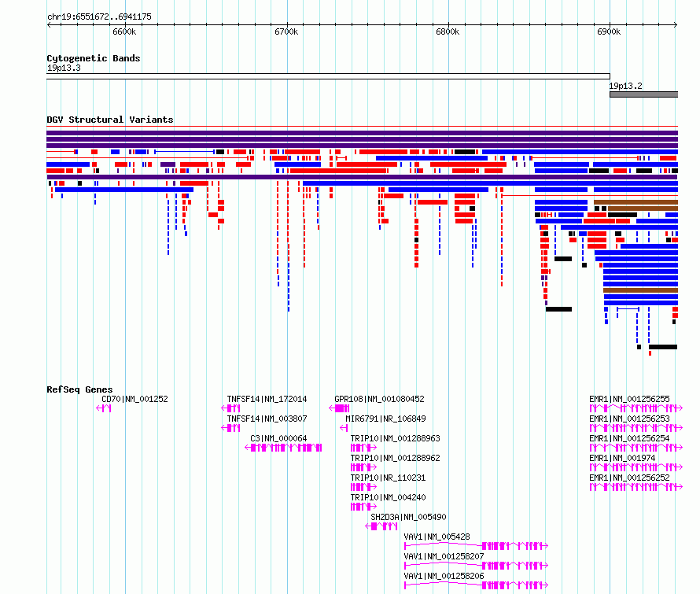The height and width of the screenshot is (594, 700).
Task: Click the MIR6791 microRNA glyph
Action: [344, 428]
